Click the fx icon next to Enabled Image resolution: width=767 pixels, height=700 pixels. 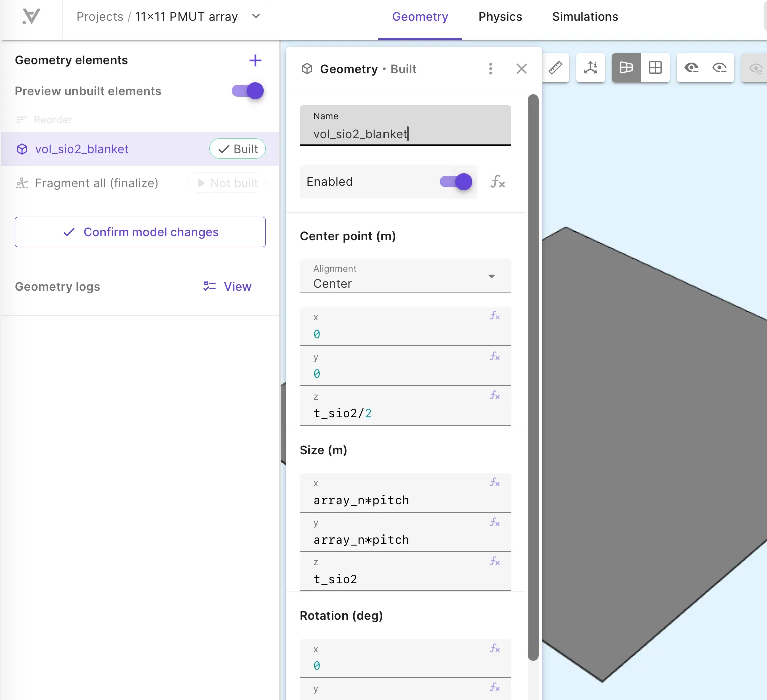(498, 182)
